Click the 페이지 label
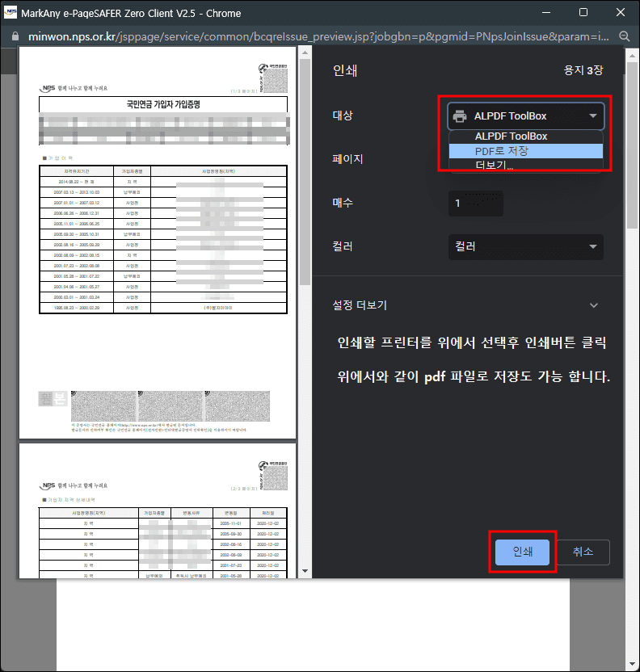This screenshot has height=672, width=640. click(347, 159)
